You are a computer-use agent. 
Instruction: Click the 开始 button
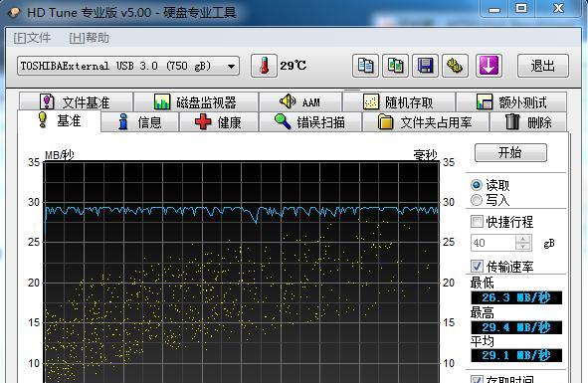510,152
